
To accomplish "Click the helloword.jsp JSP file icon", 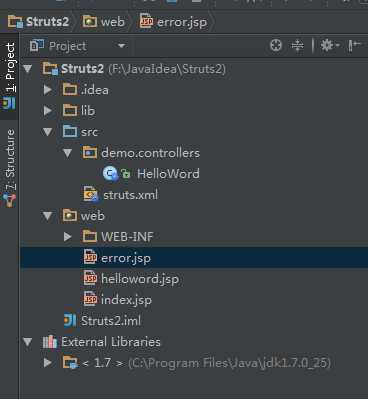I will (x=90, y=278).
